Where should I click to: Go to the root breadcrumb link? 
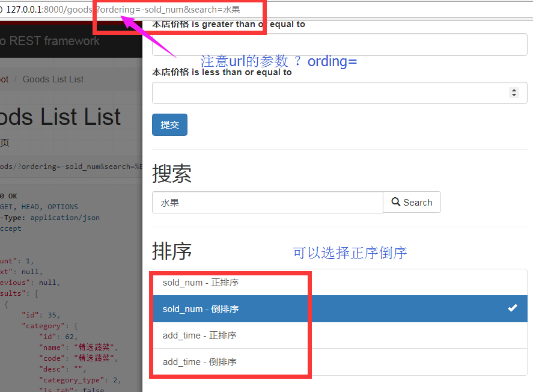click(x=4, y=79)
